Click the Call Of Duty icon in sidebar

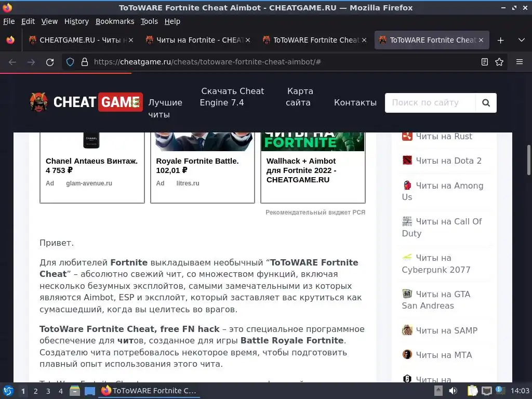coord(407,221)
